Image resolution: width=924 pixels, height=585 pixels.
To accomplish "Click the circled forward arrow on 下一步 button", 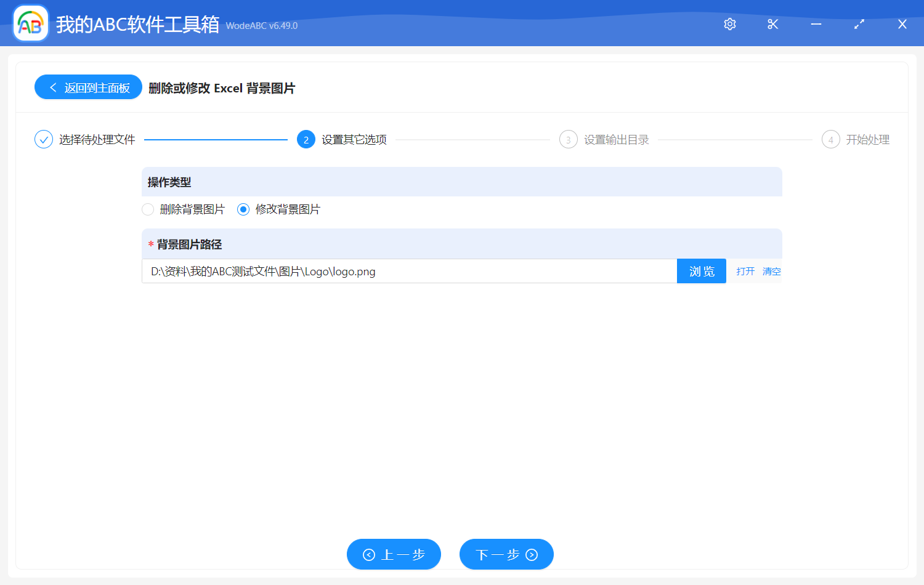I will pos(531,554).
